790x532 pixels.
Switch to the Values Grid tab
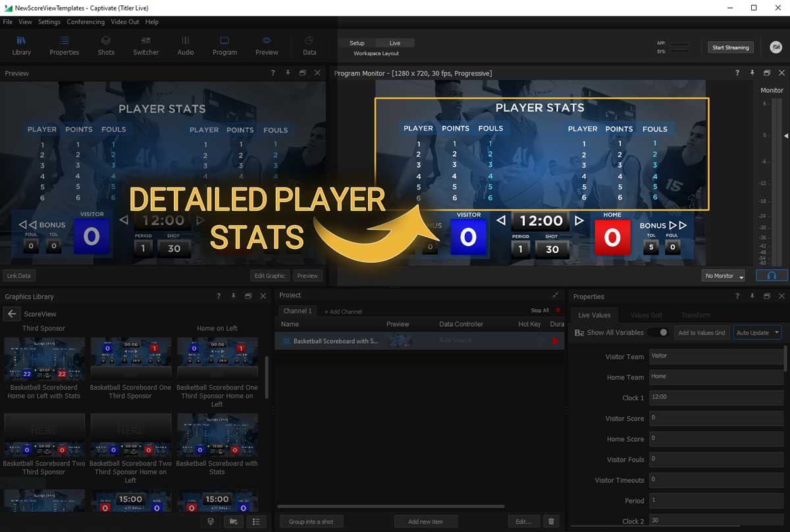(x=646, y=315)
